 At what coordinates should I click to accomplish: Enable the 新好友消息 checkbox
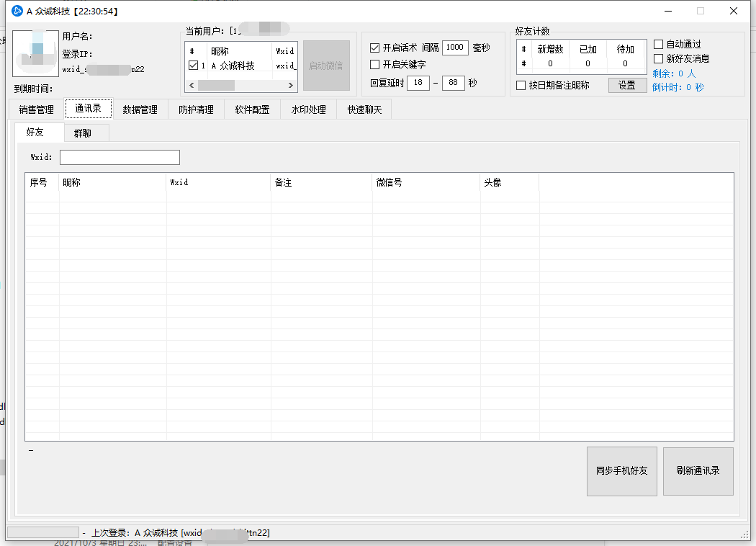point(658,59)
